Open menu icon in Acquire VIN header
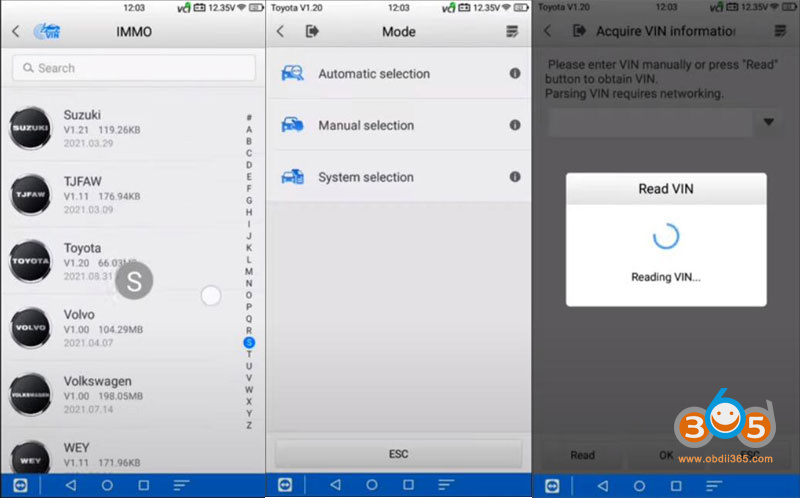This screenshot has height=498, width=800. tap(780, 31)
